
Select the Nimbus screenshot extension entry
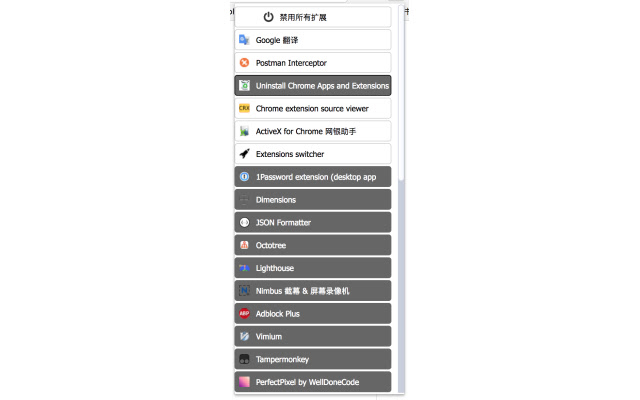pos(313,291)
